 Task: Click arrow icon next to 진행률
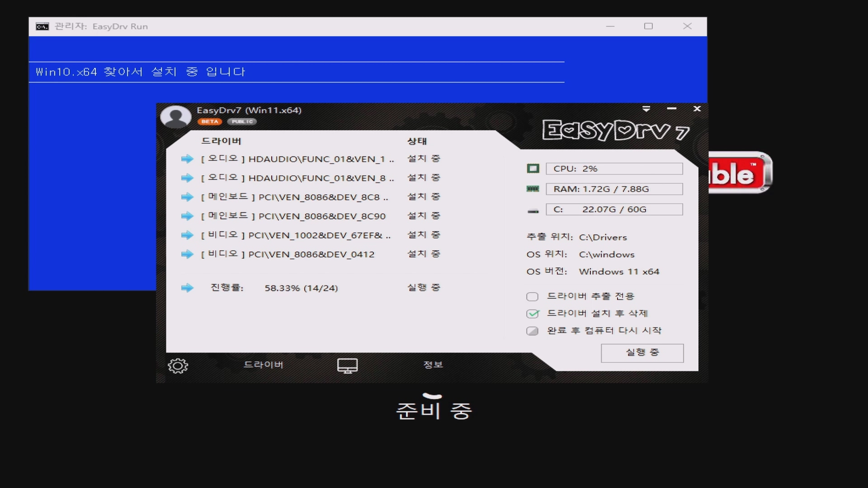(187, 288)
